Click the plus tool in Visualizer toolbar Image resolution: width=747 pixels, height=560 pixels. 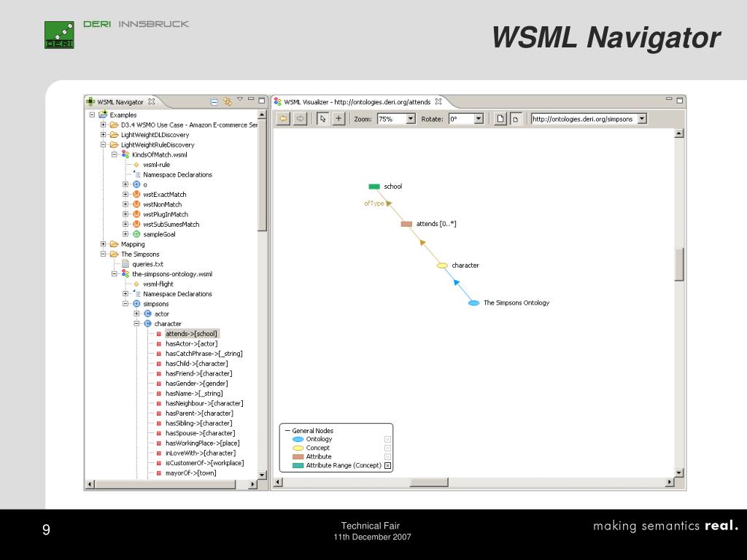[x=338, y=119]
